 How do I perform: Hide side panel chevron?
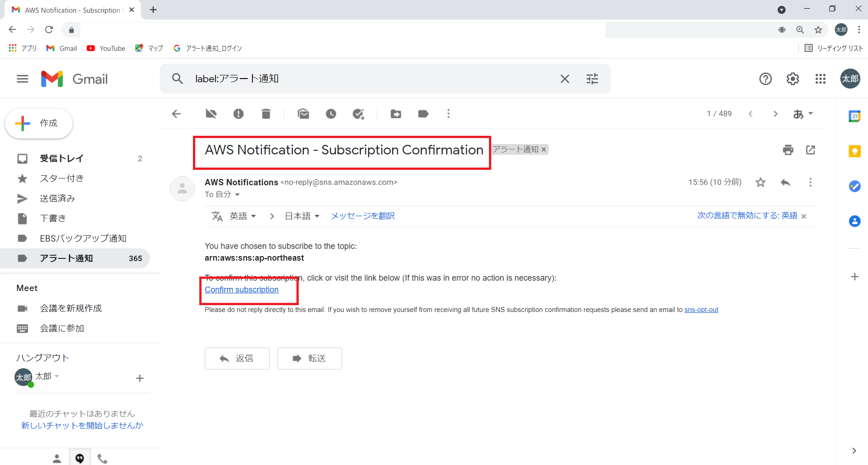point(854,450)
